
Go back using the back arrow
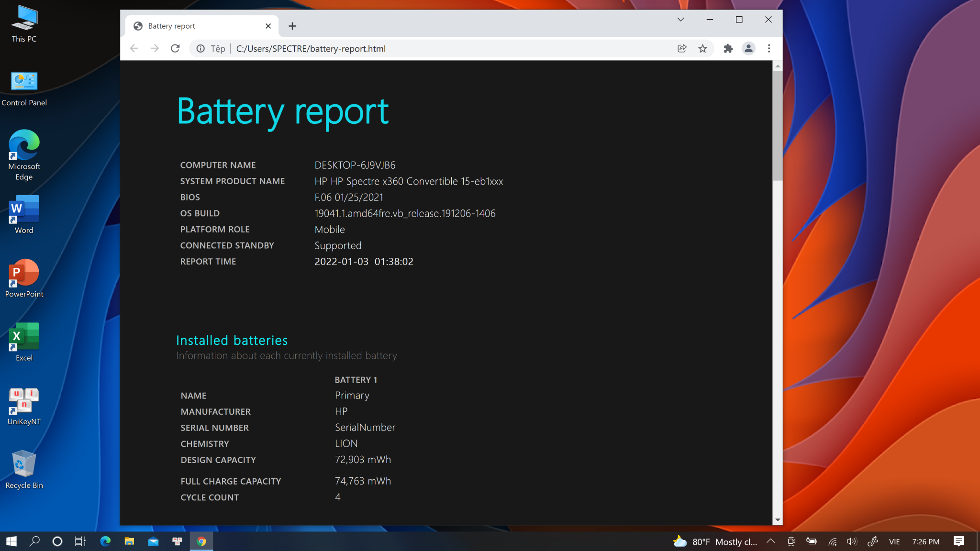tap(134, 48)
